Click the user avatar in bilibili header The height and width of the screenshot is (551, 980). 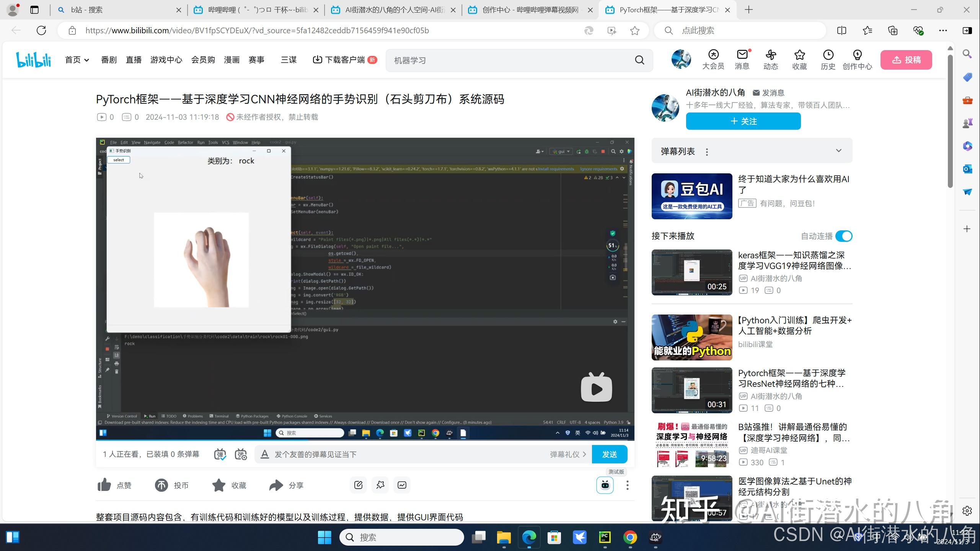[681, 59]
